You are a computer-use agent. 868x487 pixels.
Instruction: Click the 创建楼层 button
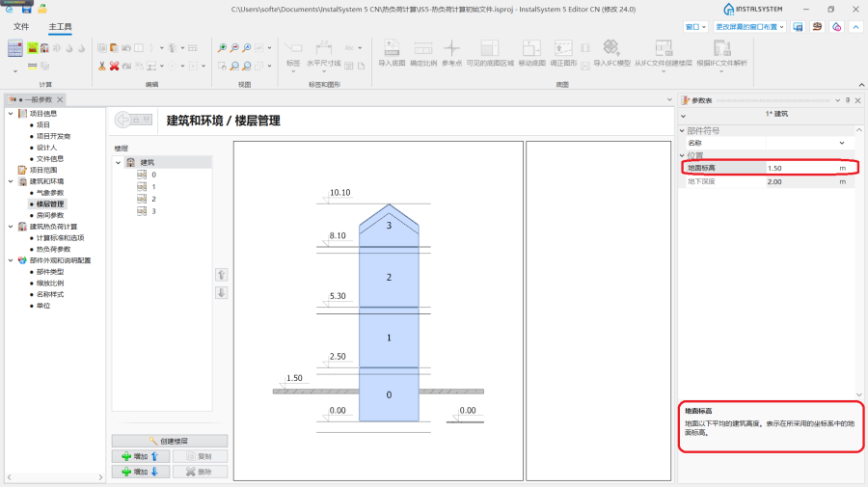click(x=170, y=441)
